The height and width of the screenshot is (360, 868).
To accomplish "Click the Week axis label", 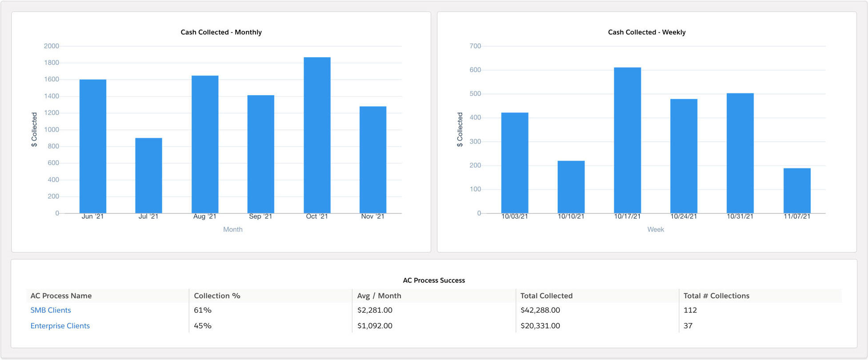I will (656, 229).
